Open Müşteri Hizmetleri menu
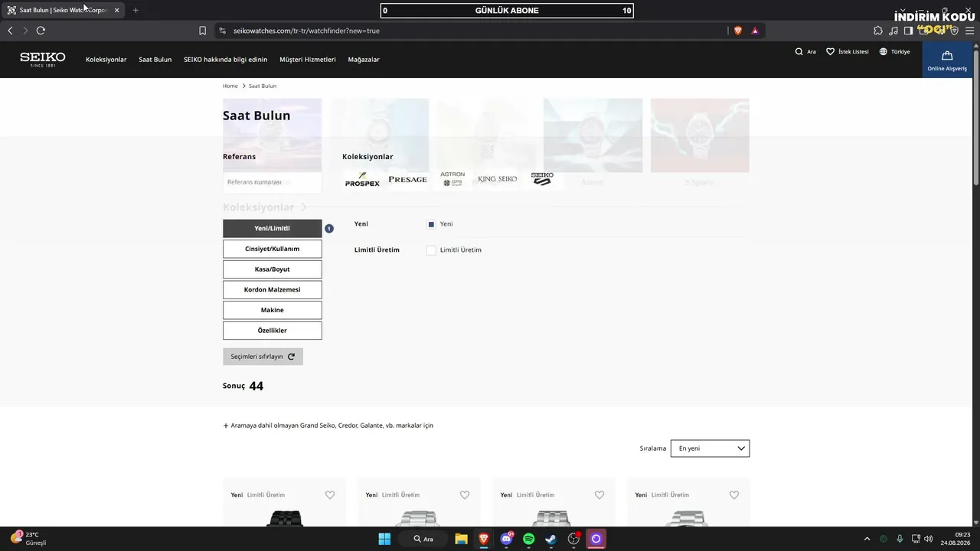Viewport: 980px width, 551px height. pyautogui.click(x=308, y=60)
